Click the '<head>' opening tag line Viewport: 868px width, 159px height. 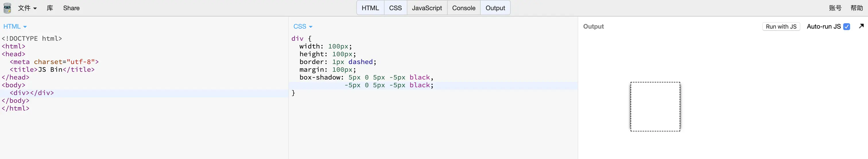[x=13, y=54]
